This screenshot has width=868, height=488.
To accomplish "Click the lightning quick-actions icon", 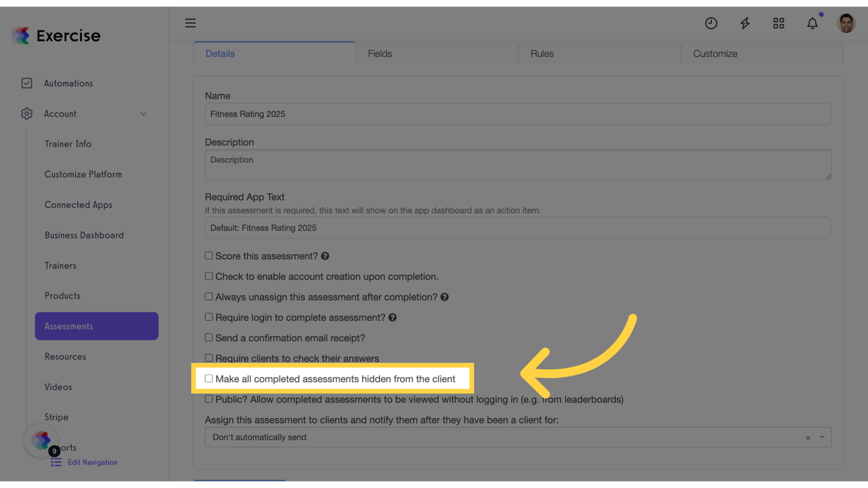I will (x=745, y=23).
